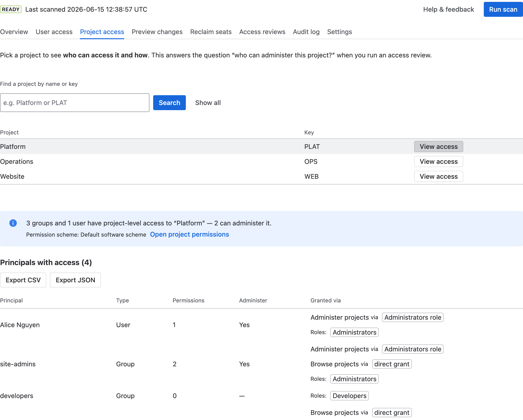Export principals as JSON

tap(75, 280)
